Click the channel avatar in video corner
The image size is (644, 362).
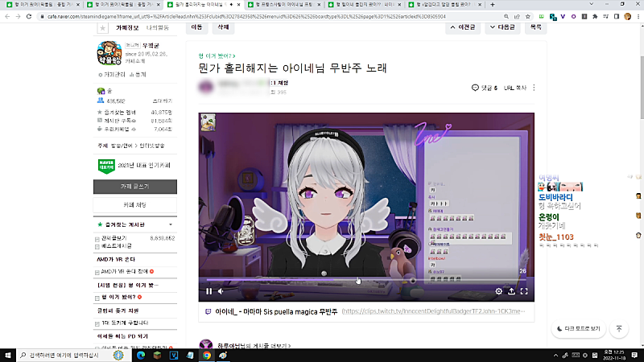pos(208,122)
